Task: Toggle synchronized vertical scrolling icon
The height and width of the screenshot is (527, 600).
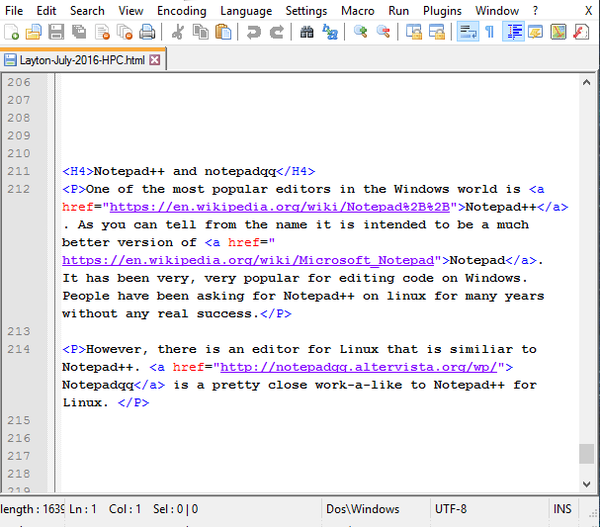Action: 414,32
